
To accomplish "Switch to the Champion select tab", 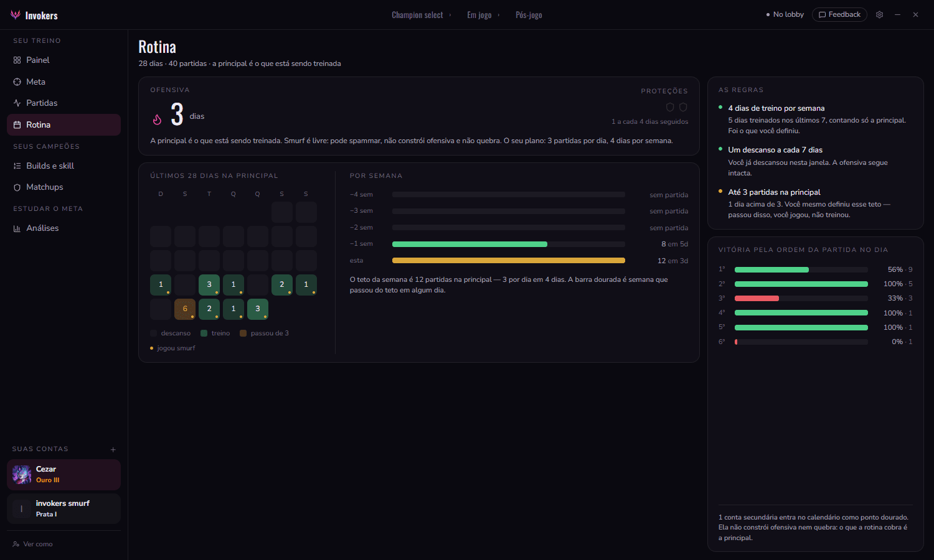I will [417, 15].
